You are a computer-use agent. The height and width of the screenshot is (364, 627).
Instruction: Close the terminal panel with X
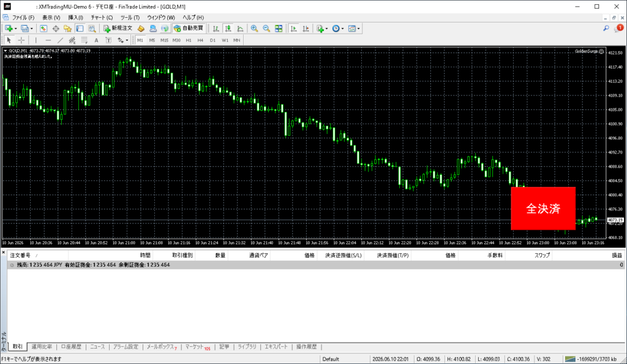[3, 253]
